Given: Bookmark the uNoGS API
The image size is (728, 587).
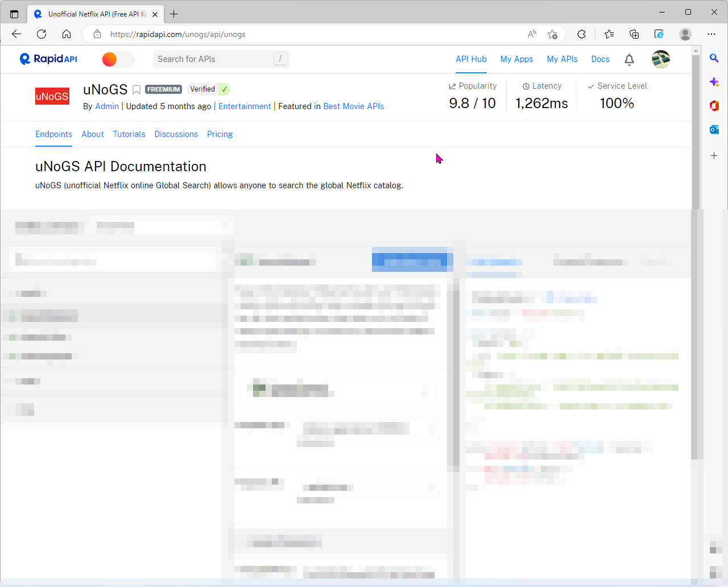Looking at the screenshot, I should pos(136,90).
